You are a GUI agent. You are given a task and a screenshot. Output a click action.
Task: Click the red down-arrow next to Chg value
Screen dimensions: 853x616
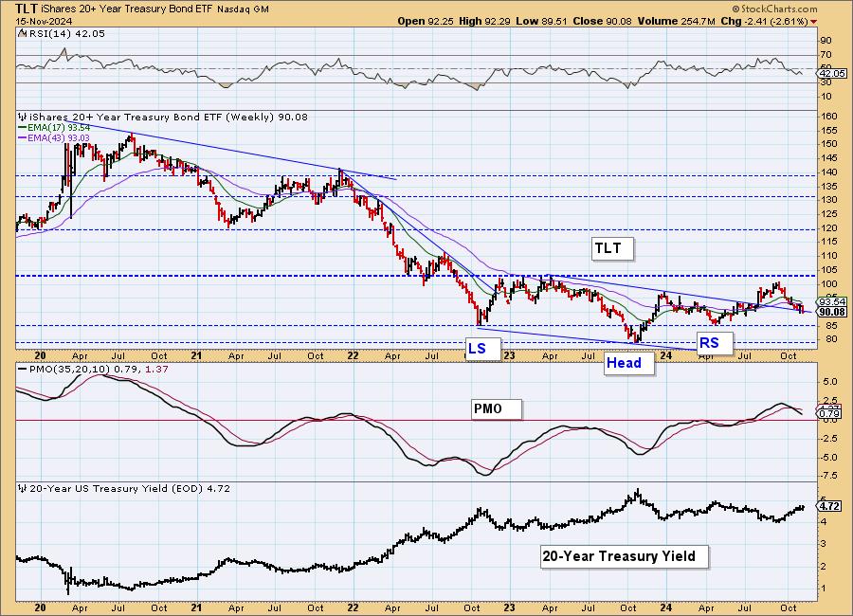814,22
